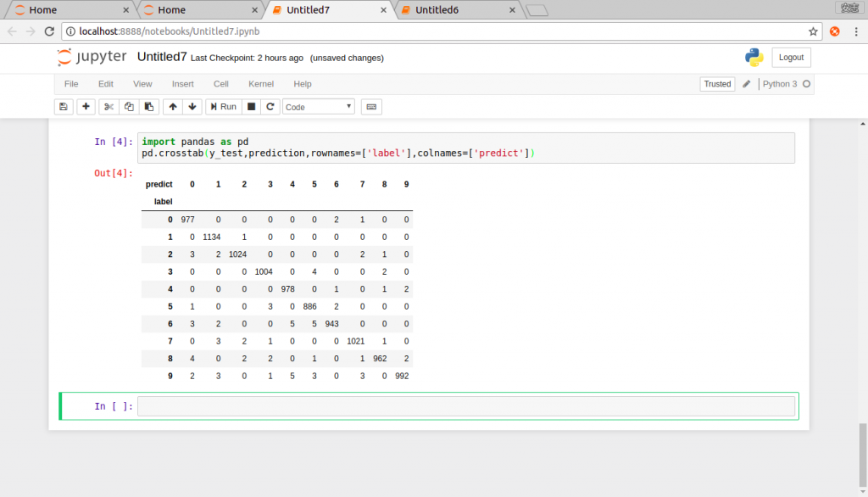Viewport: 868px width, 497px height.
Task: Insert cell below using the plus icon
Action: pyautogui.click(x=86, y=106)
